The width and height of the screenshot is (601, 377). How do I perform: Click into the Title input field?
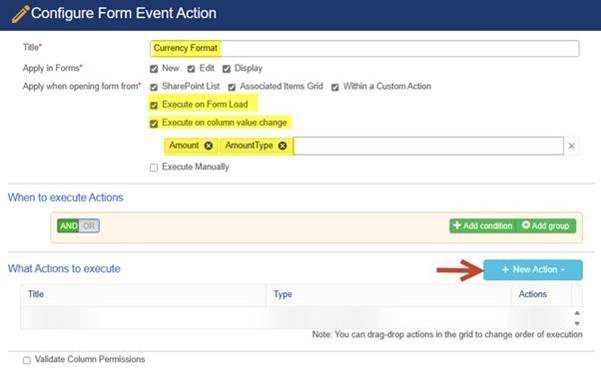(365, 49)
